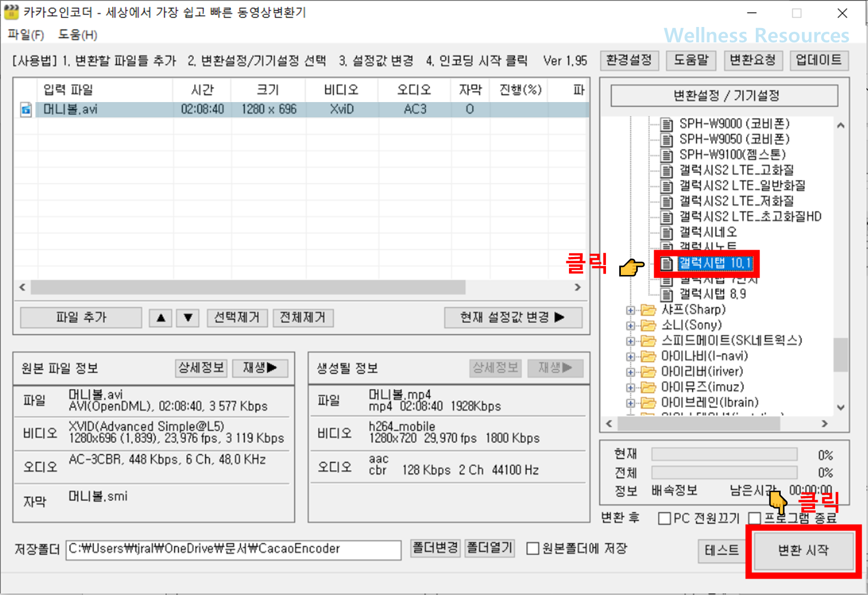The height and width of the screenshot is (595, 868).
Task: Move selected file down with ▼ button
Action: click(x=188, y=317)
